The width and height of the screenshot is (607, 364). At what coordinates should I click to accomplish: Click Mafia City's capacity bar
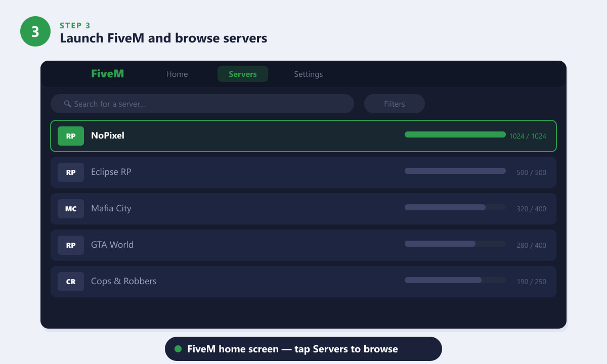(455, 207)
